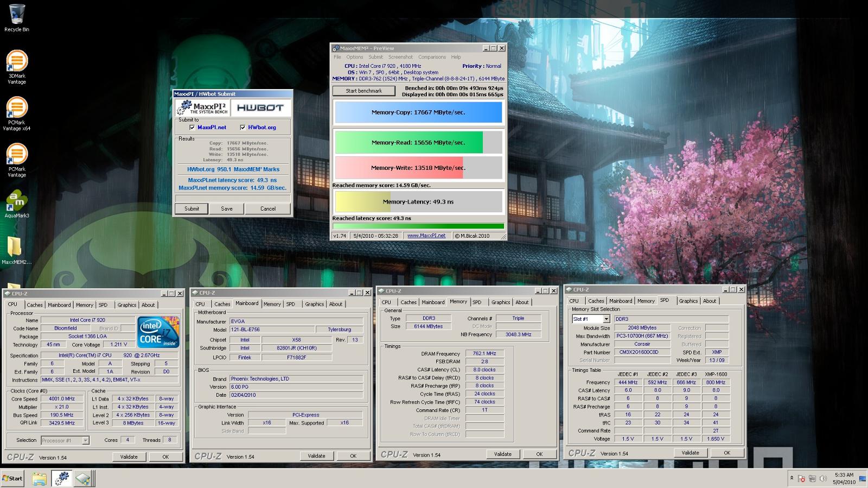Image resolution: width=868 pixels, height=488 pixels.
Task: Click the CPU-Z title bar icon of the Mainboard window
Action: 195,293
